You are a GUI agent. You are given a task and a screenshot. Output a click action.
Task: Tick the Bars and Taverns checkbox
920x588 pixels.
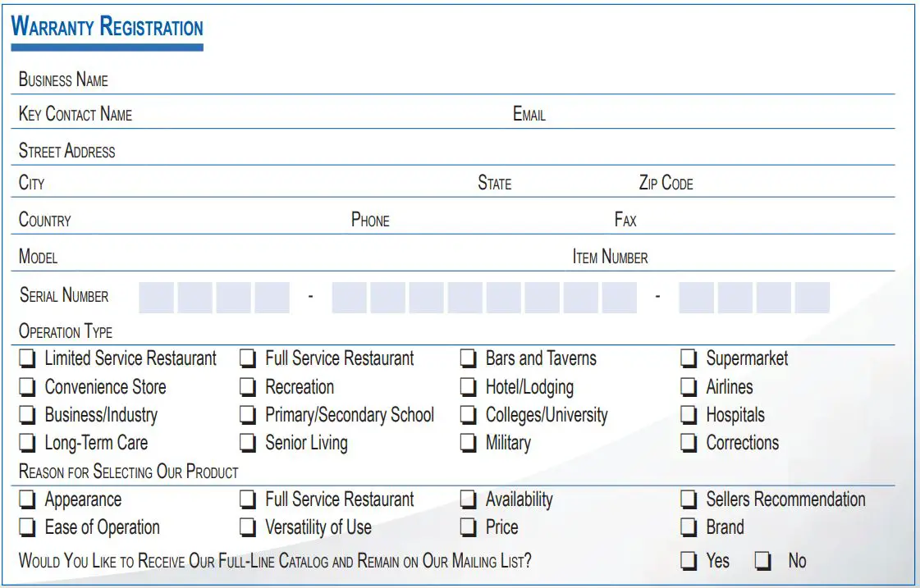tap(469, 358)
